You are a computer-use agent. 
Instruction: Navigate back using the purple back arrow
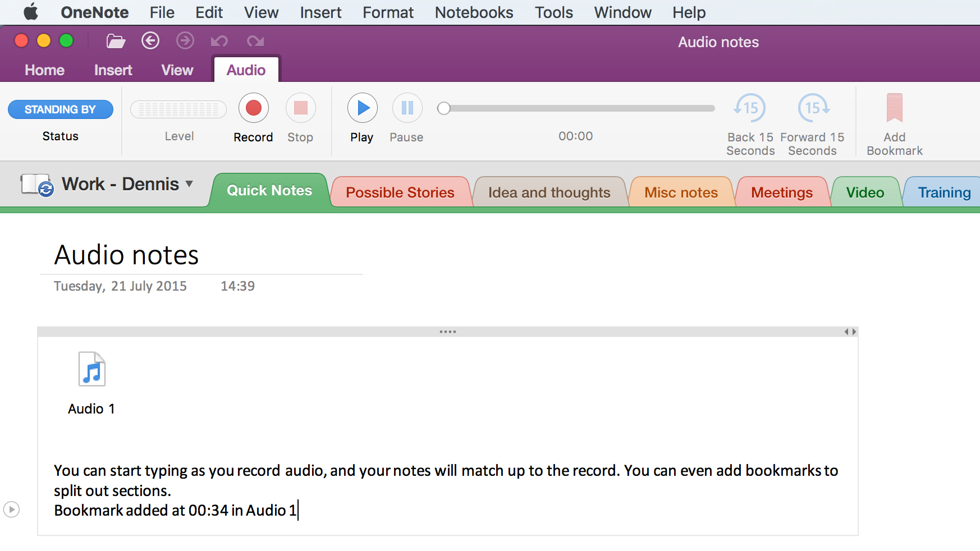[150, 41]
